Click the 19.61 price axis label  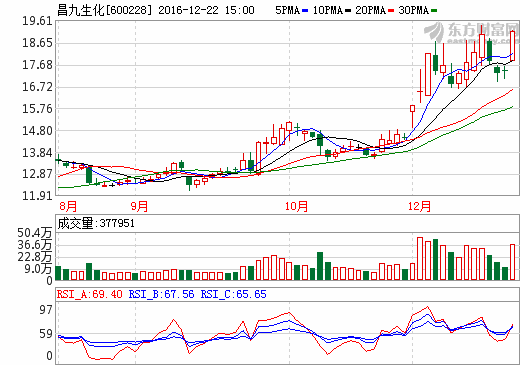(x=37, y=21)
